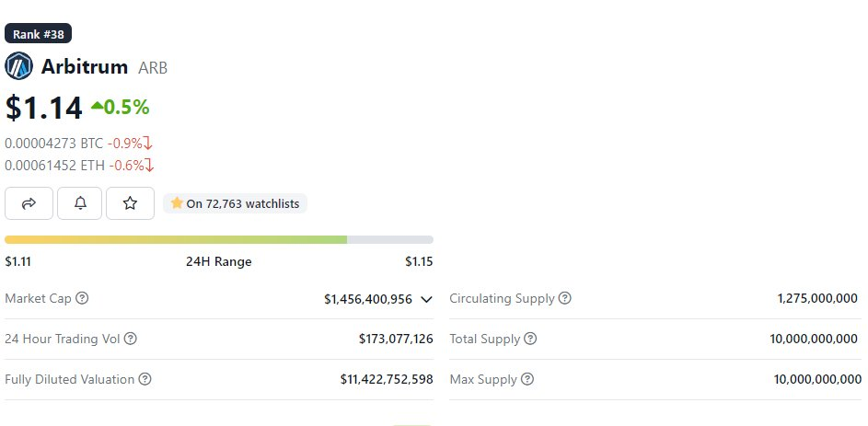Image resolution: width=868 pixels, height=426 pixels.
Task: Click the ETH price line
Action: point(78,165)
